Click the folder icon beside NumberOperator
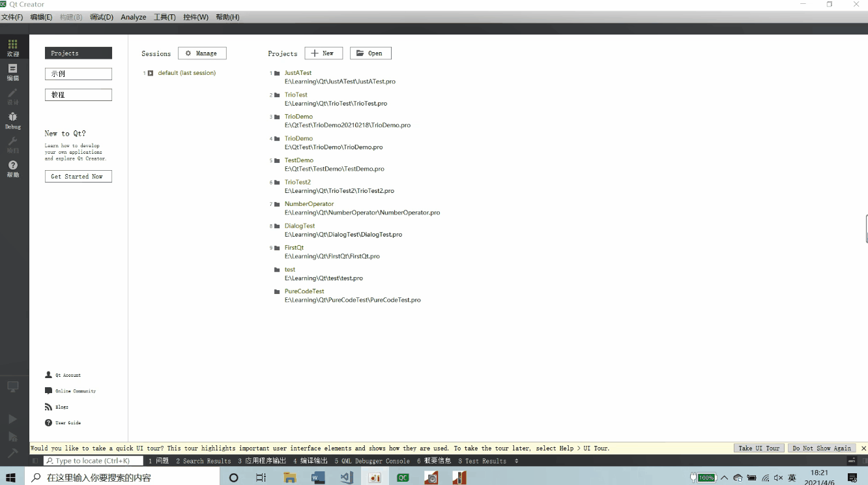Screen dimensions: 868x485 point(277,204)
